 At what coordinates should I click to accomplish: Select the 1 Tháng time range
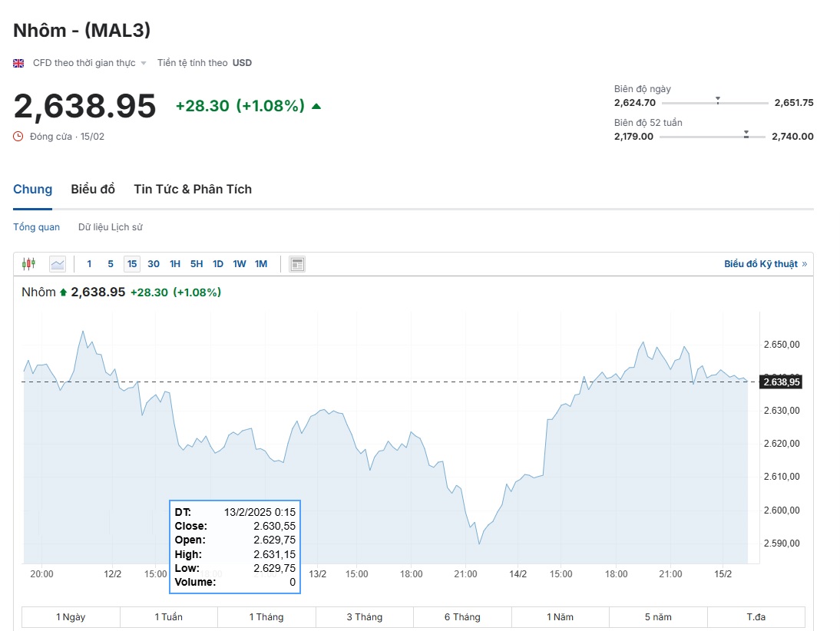click(x=266, y=617)
